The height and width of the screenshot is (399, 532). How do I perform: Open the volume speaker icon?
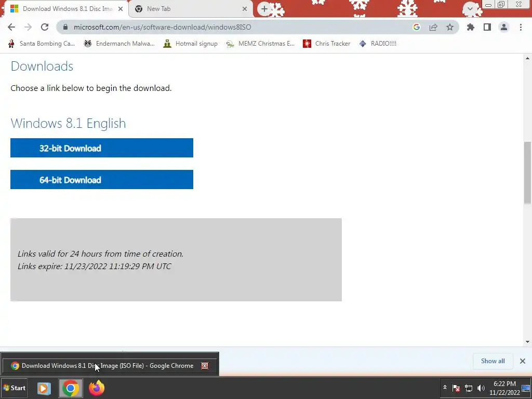(481, 388)
